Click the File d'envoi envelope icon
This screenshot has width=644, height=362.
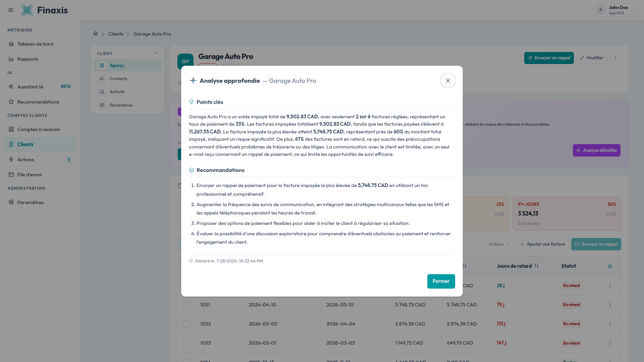11,175
